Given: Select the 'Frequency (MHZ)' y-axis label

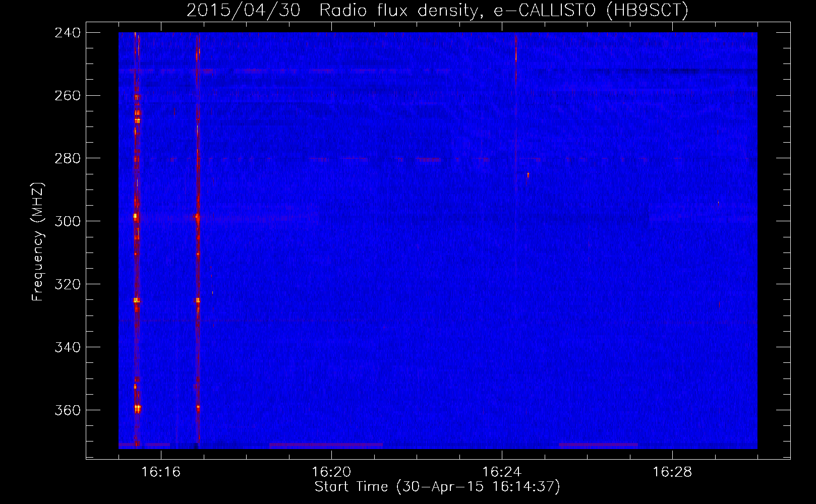Looking at the screenshot, I should (38, 242).
